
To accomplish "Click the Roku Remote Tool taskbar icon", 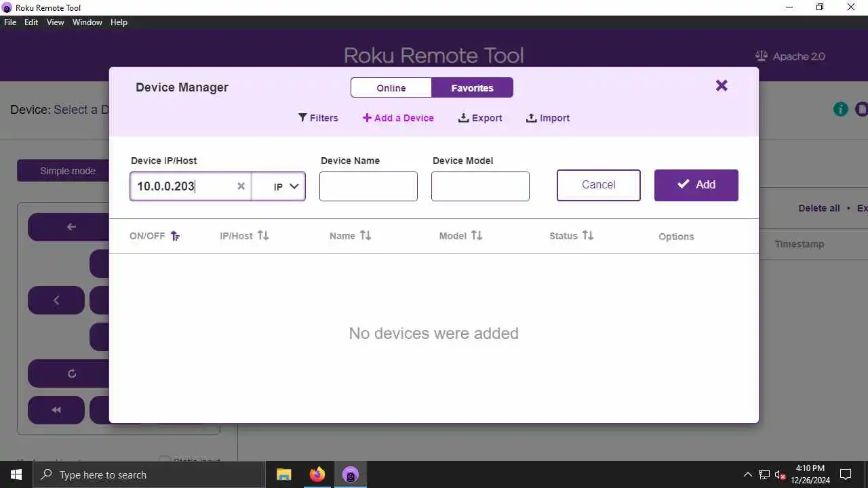I will click(350, 474).
